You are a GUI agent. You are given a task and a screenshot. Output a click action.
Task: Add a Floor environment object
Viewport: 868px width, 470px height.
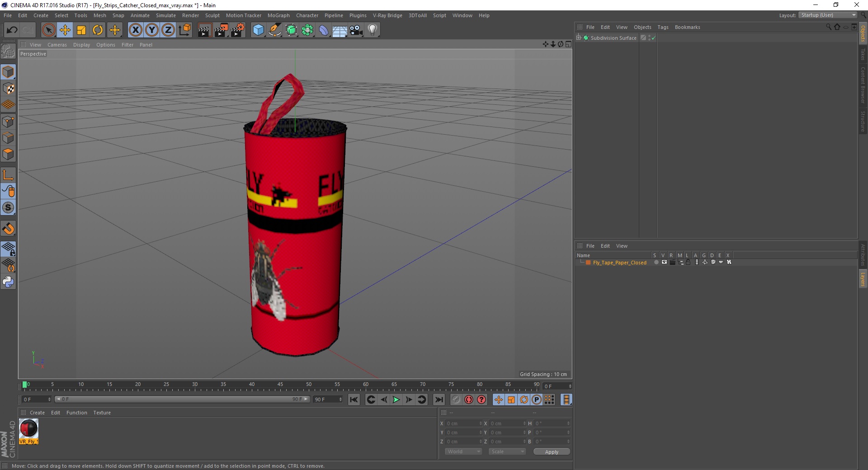[x=340, y=30]
